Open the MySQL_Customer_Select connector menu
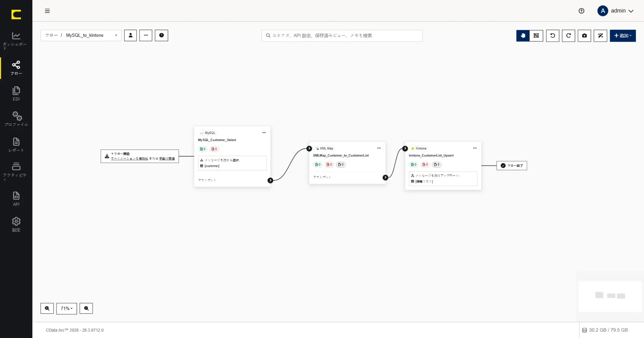This screenshot has height=338, width=644. click(x=264, y=133)
